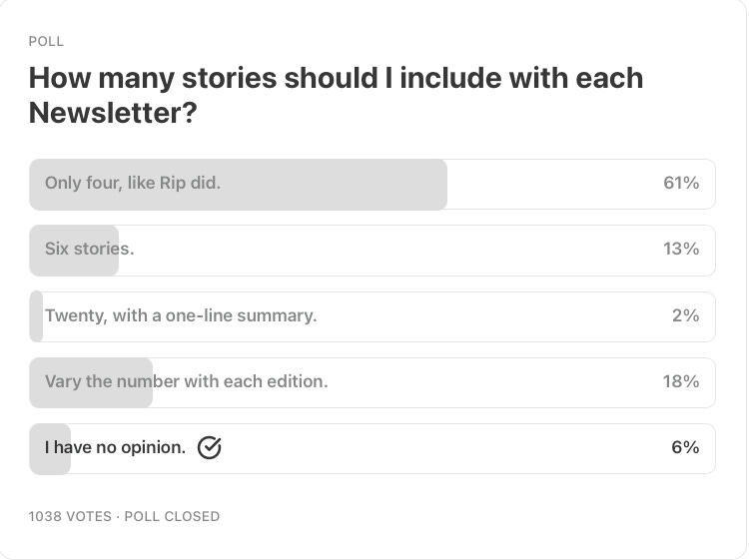Choose 'Twenty, with a one-line summary.' option

pyautogui.click(x=373, y=316)
